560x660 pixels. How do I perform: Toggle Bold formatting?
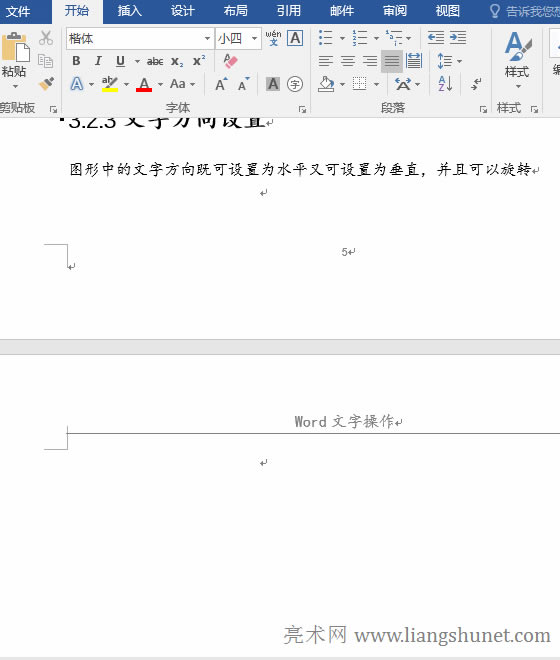coord(76,61)
